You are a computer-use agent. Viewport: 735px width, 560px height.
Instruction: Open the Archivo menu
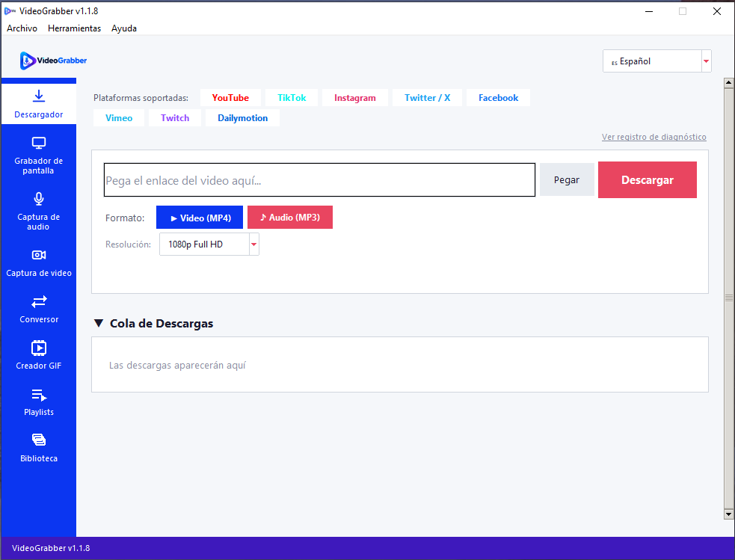click(x=22, y=28)
